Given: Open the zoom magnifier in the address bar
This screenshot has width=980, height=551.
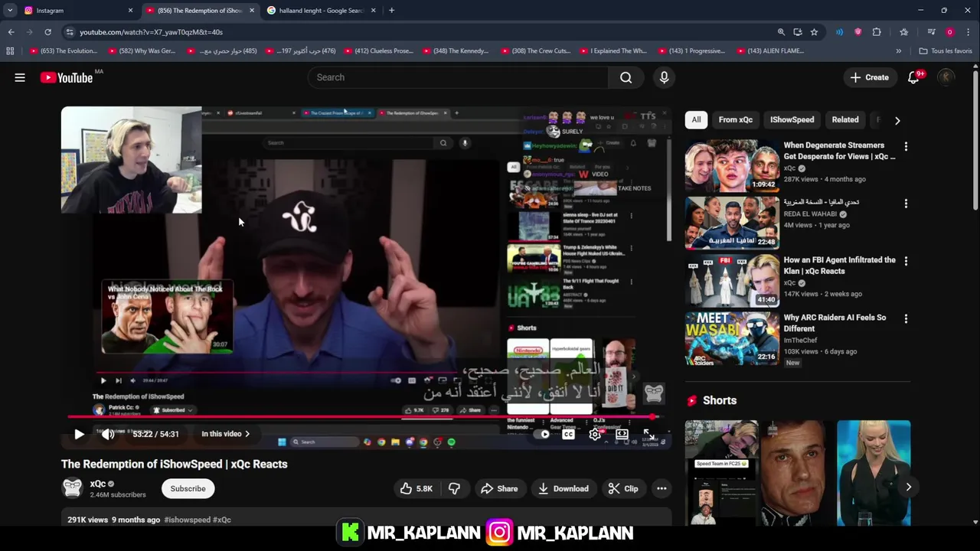Looking at the screenshot, I should click(x=781, y=32).
